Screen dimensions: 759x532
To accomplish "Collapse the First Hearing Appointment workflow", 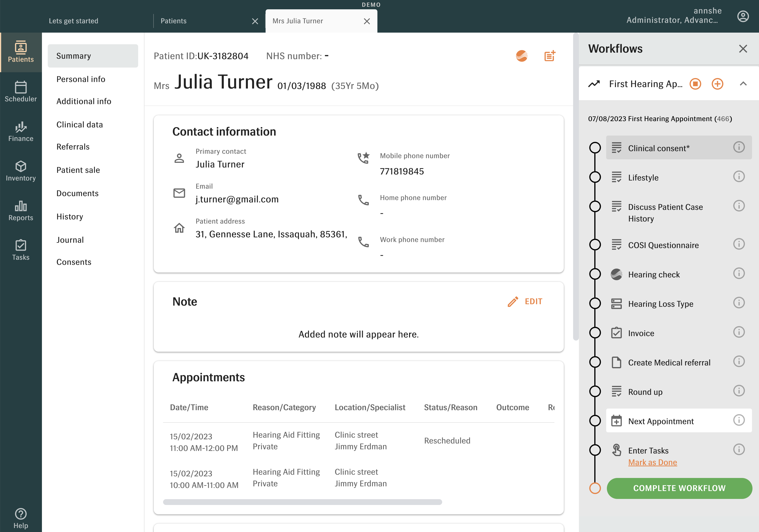I will 743,84.
